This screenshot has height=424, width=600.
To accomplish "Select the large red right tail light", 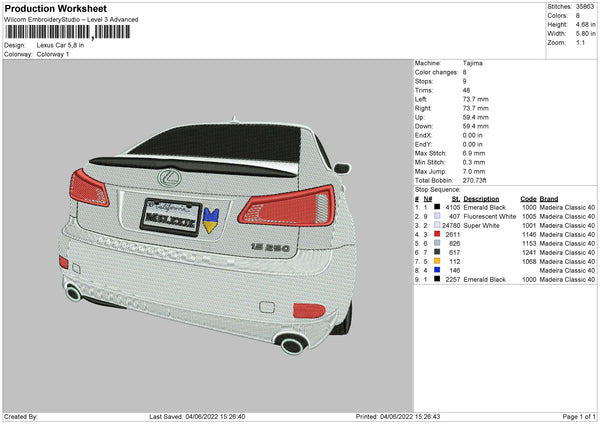I will click(287, 207).
